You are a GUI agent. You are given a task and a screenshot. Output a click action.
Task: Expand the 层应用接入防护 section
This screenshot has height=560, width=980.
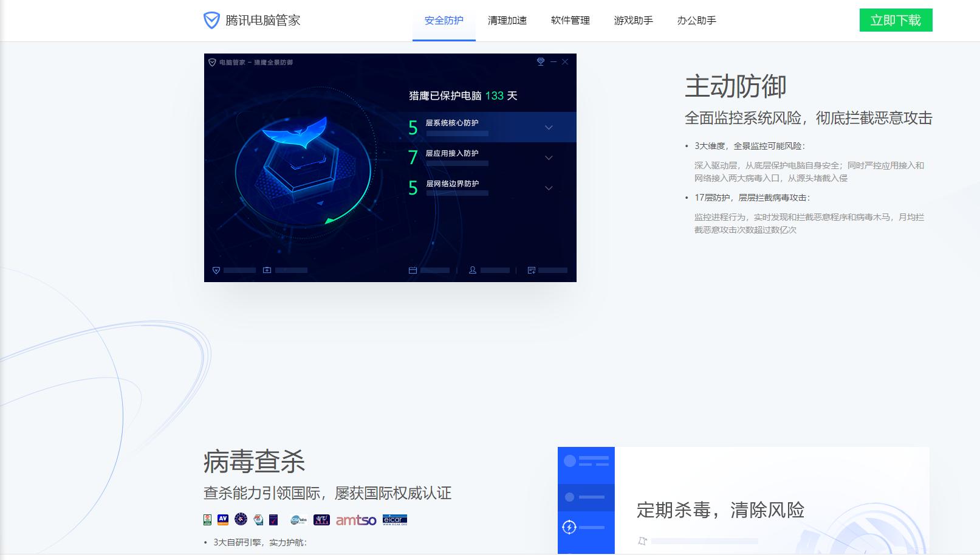(x=549, y=157)
